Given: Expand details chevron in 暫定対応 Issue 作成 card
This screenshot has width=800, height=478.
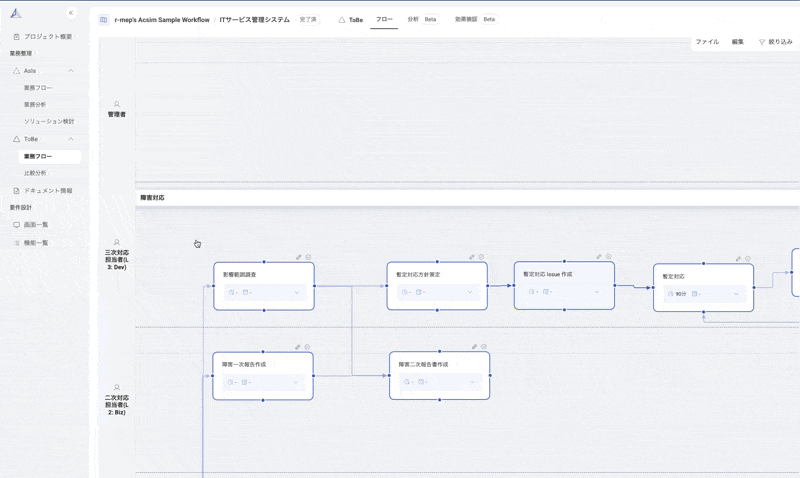Looking at the screenshot, I should (597, 292).
